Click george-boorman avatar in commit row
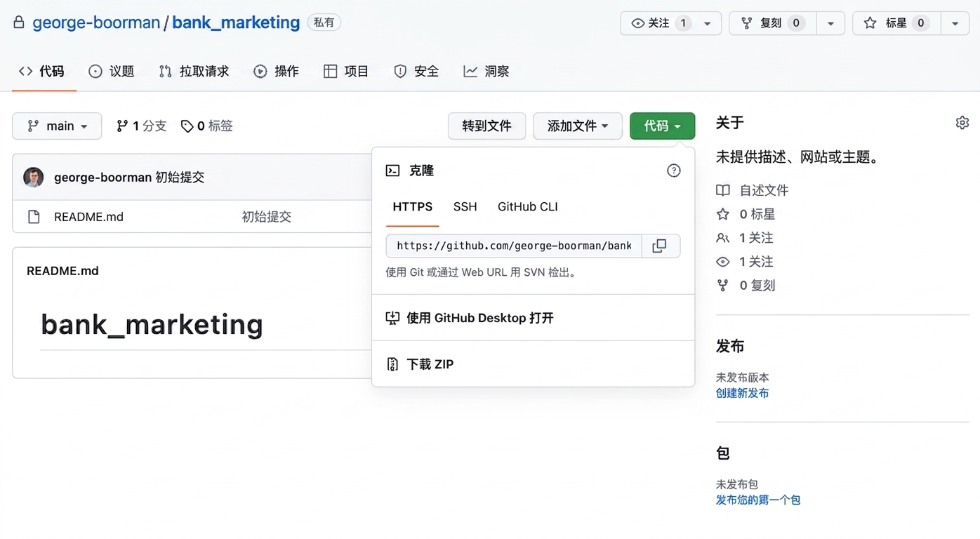This screenshot has width=980, height=539. [34, 178]
